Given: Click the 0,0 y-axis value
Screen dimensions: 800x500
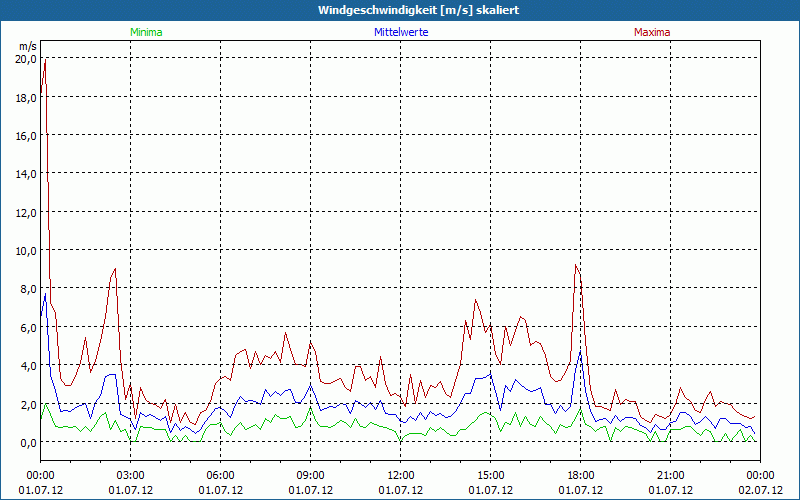Looking at the screenshot, I should point(28,442).
